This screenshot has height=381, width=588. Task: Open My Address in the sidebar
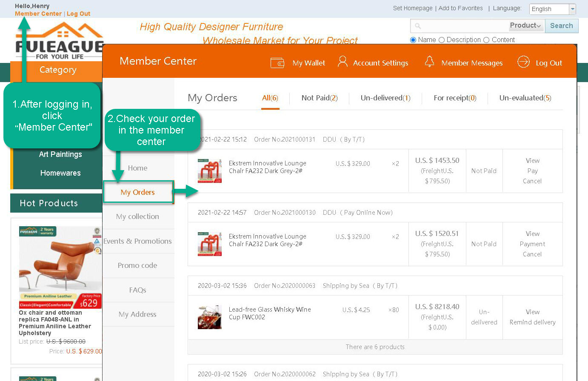tap(137, 314)
